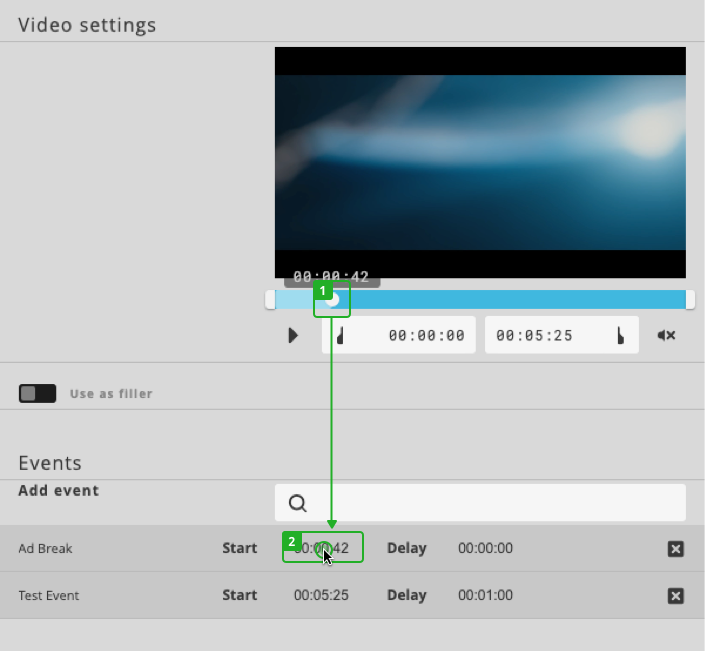
Task: Click the round playhead on the timeline
Action: pos(333,300)
